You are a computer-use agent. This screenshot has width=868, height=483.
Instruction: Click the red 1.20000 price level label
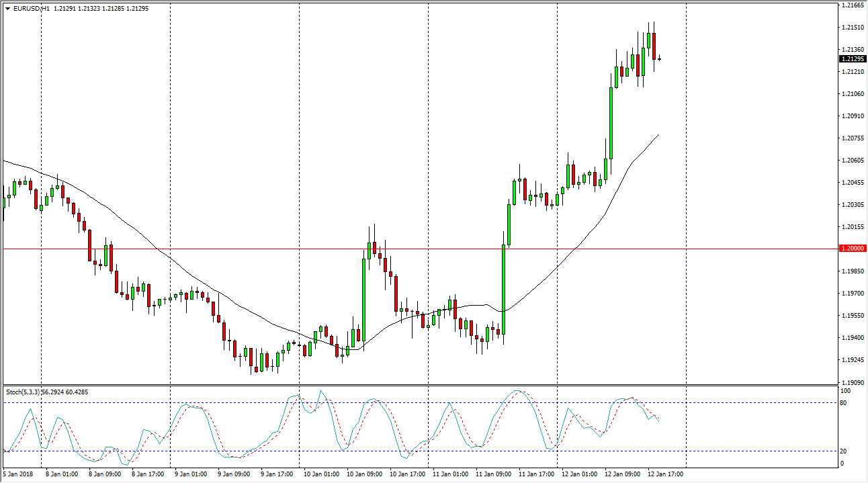(x=853, y=249)
